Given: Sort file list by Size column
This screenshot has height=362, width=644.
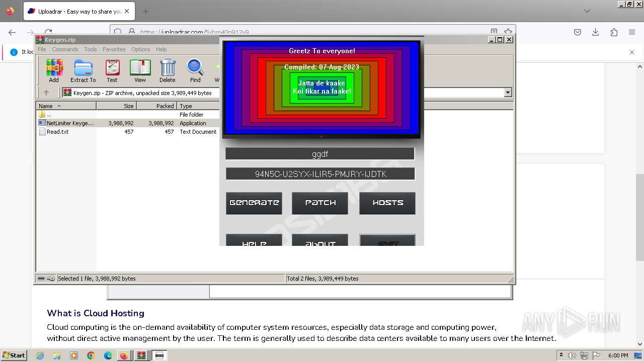Looking at the screenshot, I should click(x=116, y=106).
